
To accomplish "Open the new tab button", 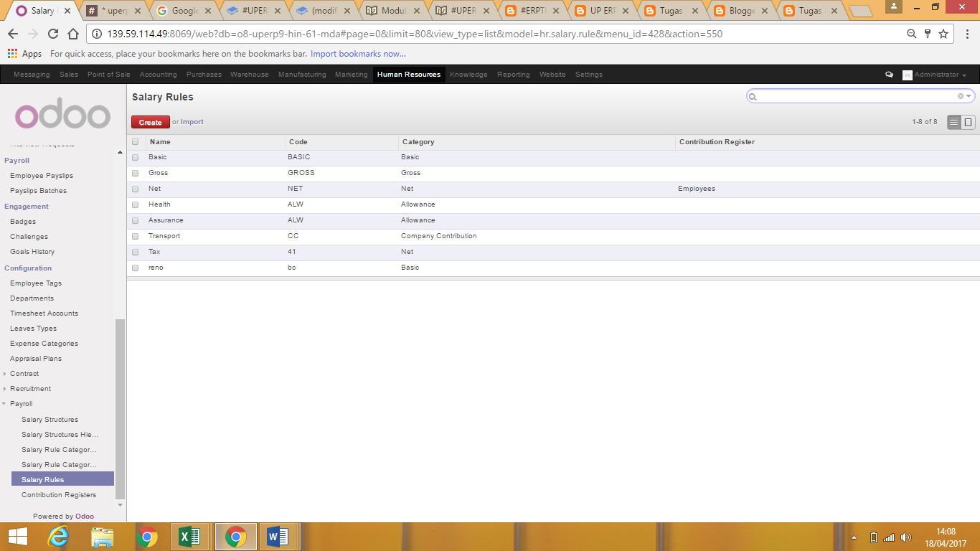I will point(861,11).
